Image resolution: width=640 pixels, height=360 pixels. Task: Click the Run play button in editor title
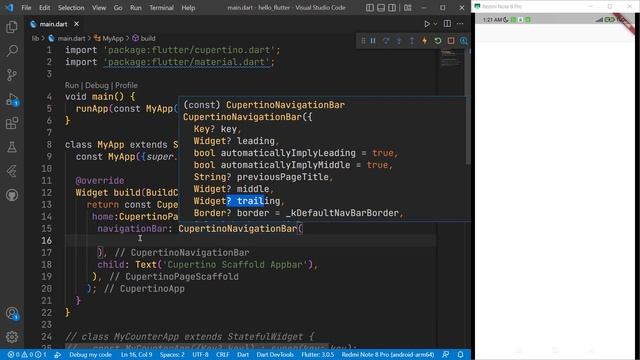click(427, 24)
